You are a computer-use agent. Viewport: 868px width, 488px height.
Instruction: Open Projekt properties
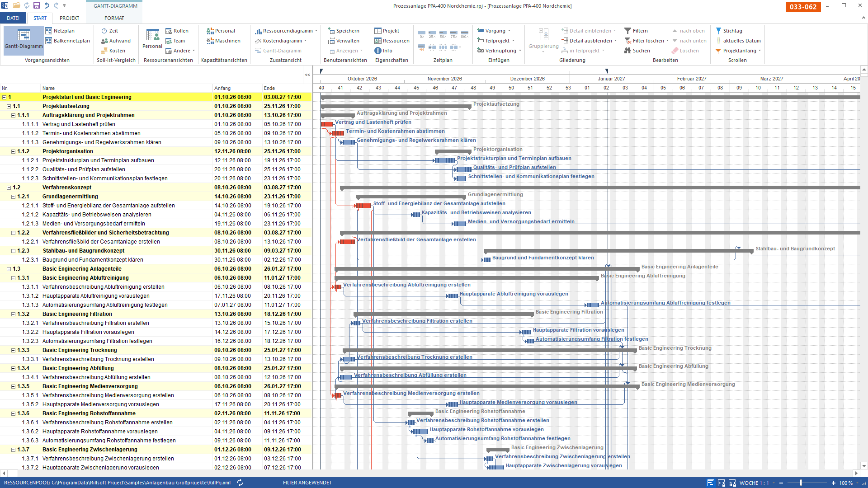click(387, 31)
